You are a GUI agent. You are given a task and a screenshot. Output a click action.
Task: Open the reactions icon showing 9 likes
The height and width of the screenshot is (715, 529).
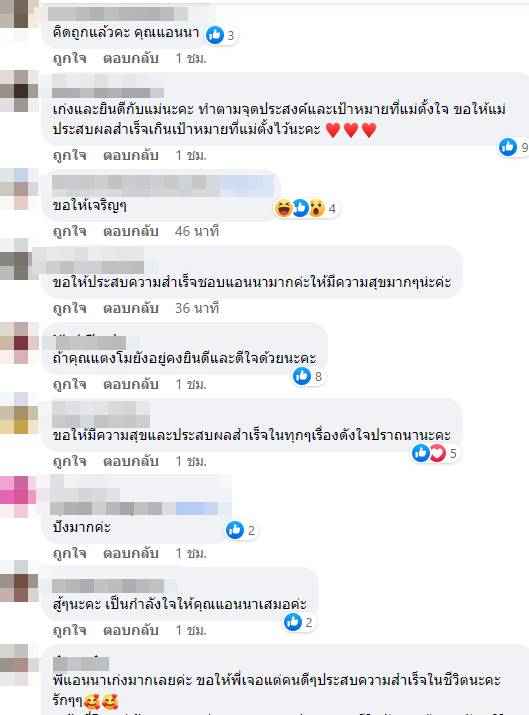tap(513, 147)
